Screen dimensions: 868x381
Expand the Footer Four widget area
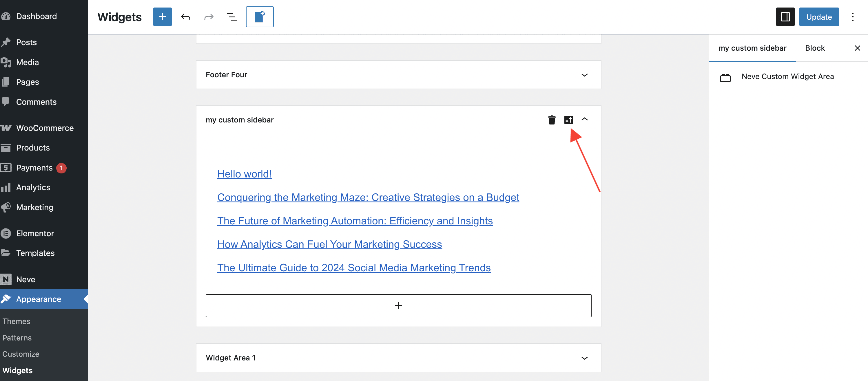(x=584, y=75)
